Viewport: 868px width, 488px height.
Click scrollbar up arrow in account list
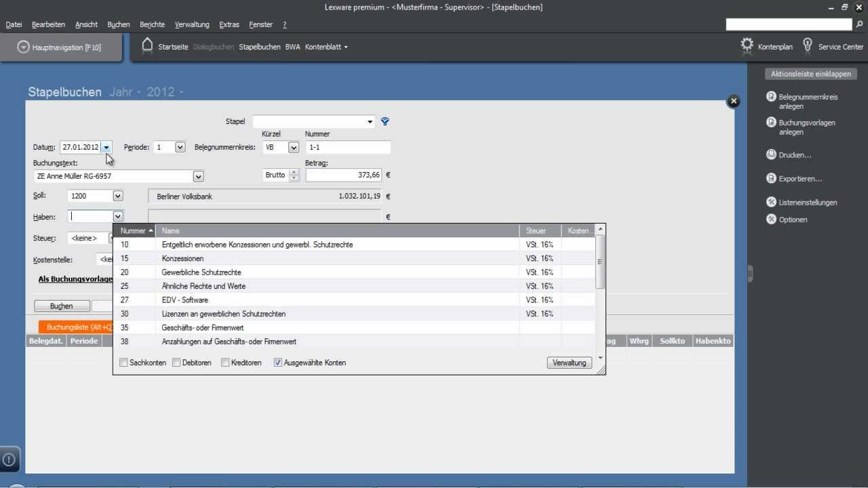click(600, 230)
